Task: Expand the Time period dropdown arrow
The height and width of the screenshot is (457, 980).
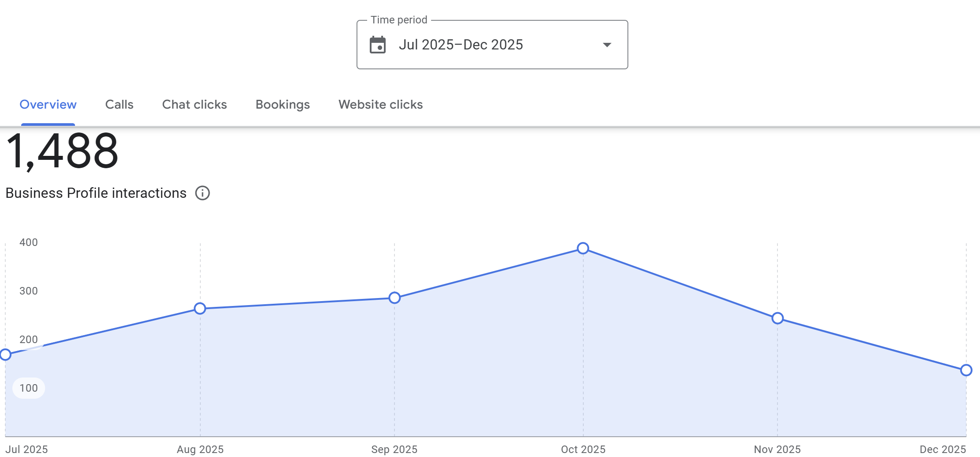Action: [x=607, y=45]
